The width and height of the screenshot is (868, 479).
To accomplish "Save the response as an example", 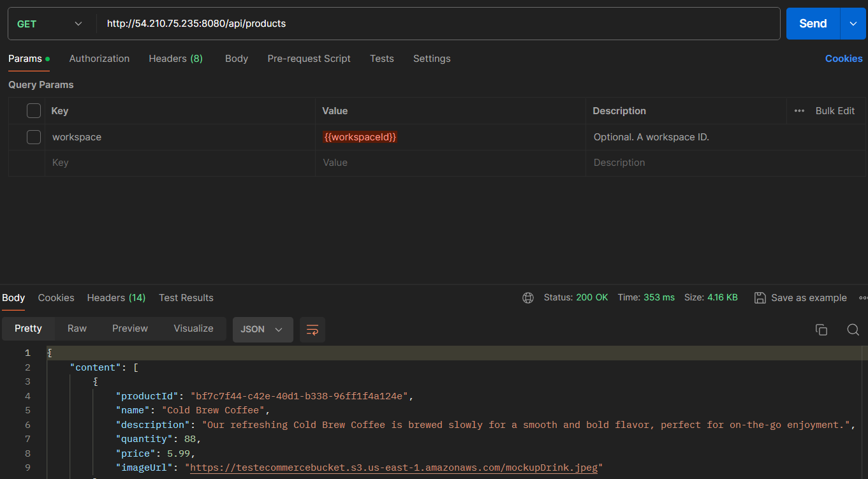I will [800, 297].
